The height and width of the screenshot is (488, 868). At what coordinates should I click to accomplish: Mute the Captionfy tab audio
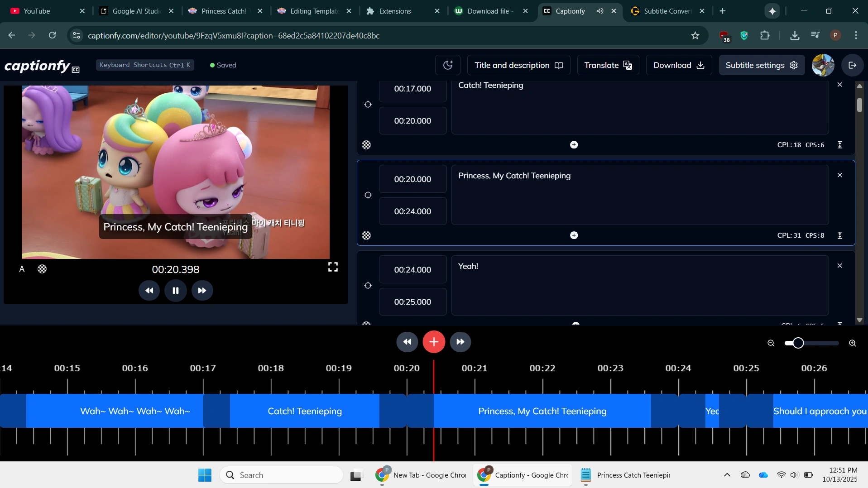click(600, 11)
